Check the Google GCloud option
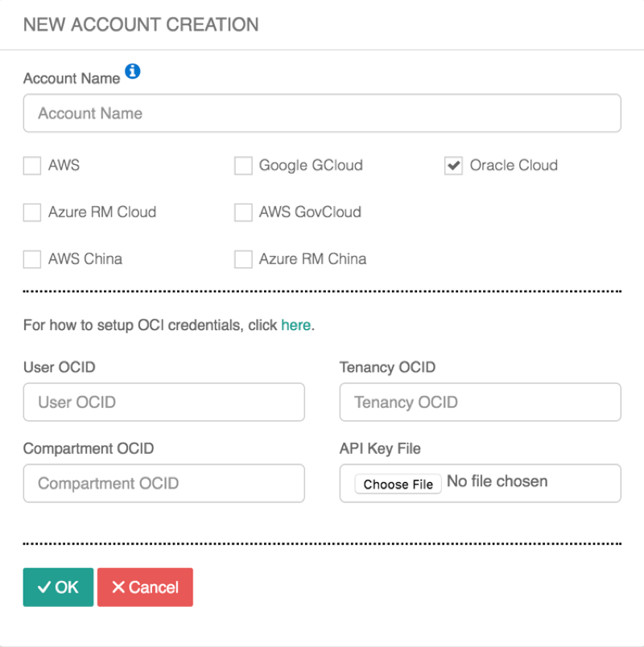The height and width of the screenshot is (647, 644). 242,165
